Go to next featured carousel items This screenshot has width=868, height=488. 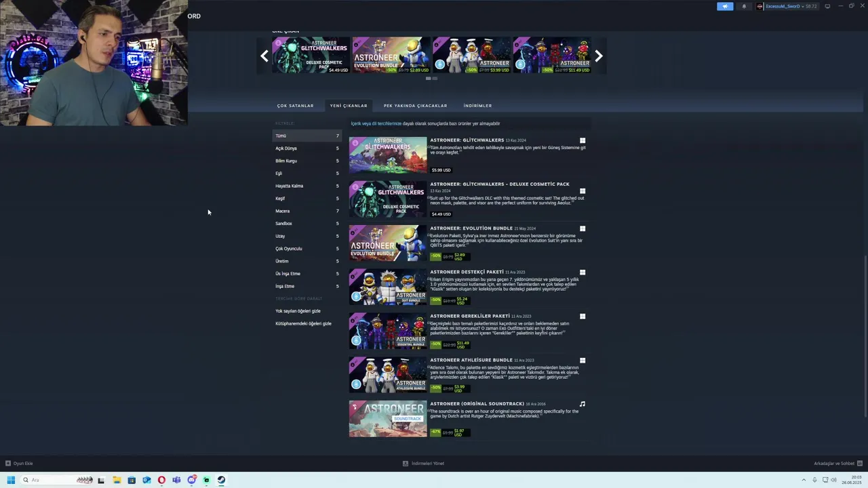coord(598,56)
